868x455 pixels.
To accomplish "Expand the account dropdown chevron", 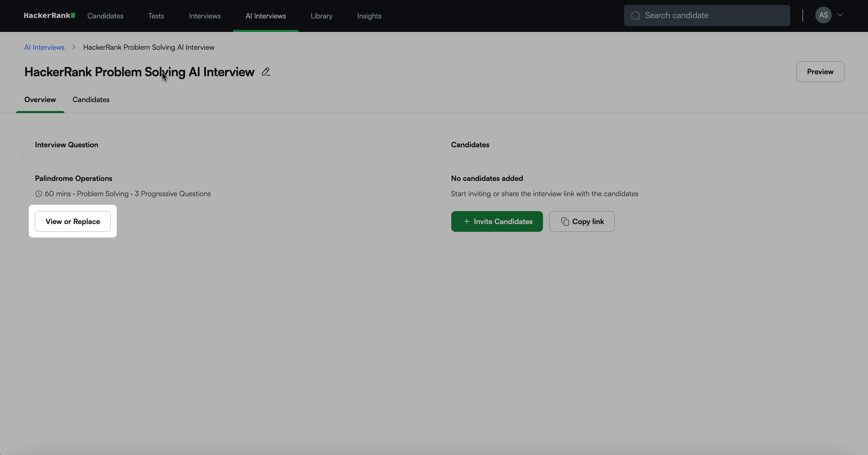I will [x=840, y=15].
